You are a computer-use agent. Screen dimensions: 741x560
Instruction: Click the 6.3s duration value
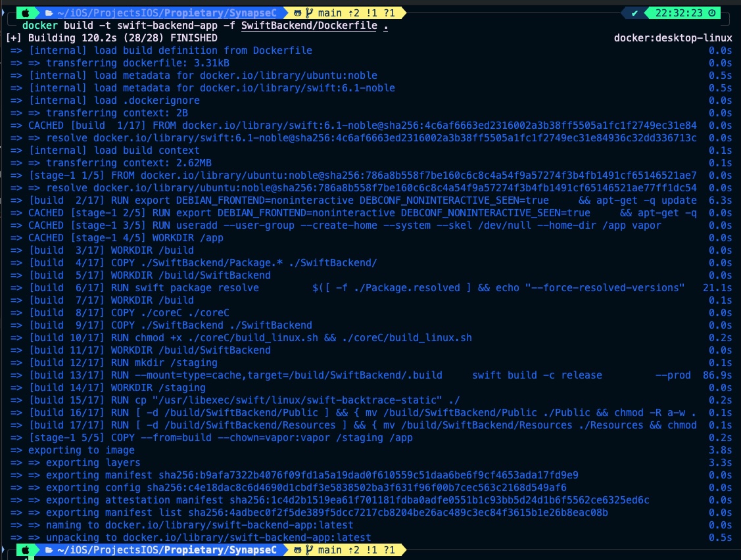pos(720,200)
